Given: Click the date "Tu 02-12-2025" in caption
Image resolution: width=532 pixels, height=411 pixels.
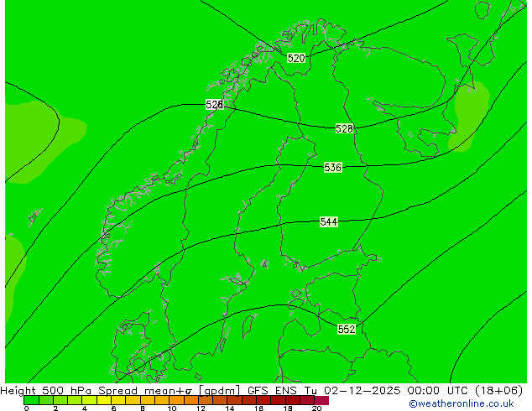Looking at the screenshot, I should point(352,391).
